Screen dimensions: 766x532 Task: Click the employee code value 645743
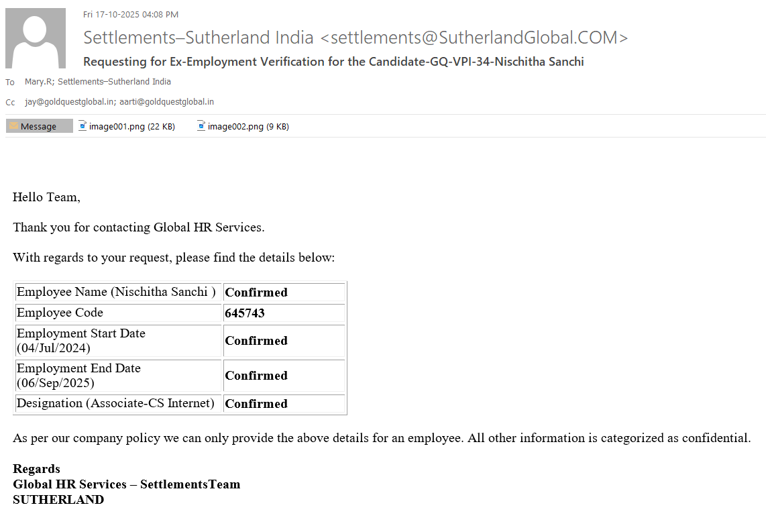[245, 313]
